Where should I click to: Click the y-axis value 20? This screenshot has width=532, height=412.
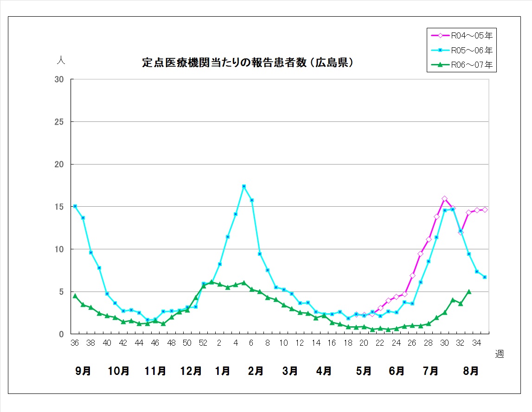point(59,164)
